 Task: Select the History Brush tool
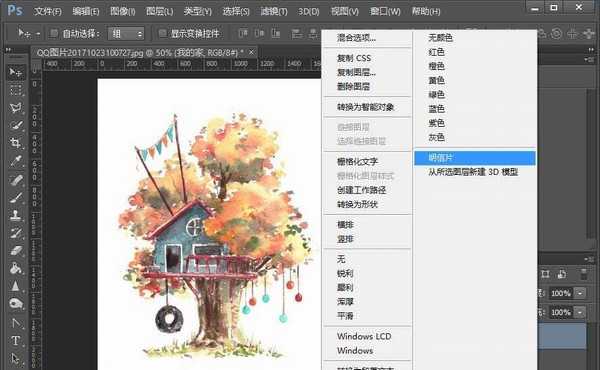(x=15, y=233)
